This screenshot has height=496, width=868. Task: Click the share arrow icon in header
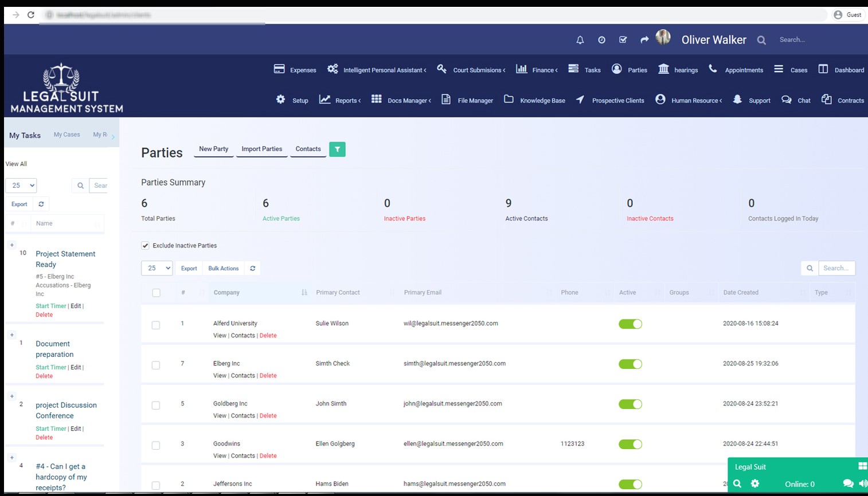[644, 40]
